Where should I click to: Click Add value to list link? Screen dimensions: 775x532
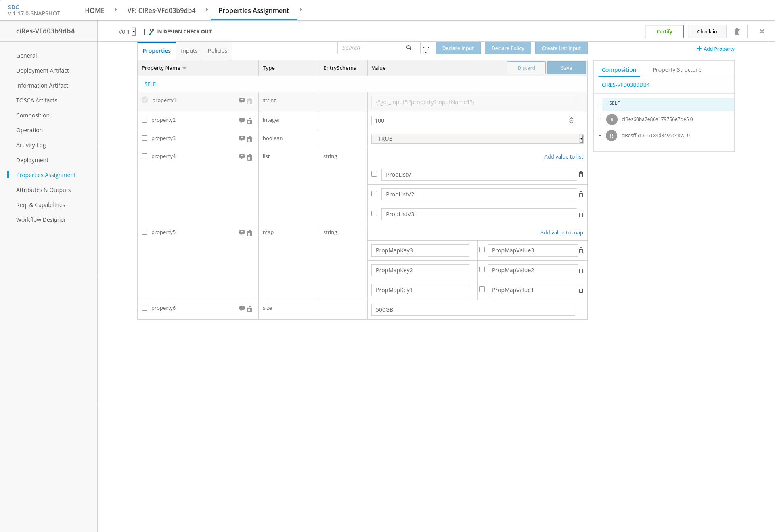563,156
